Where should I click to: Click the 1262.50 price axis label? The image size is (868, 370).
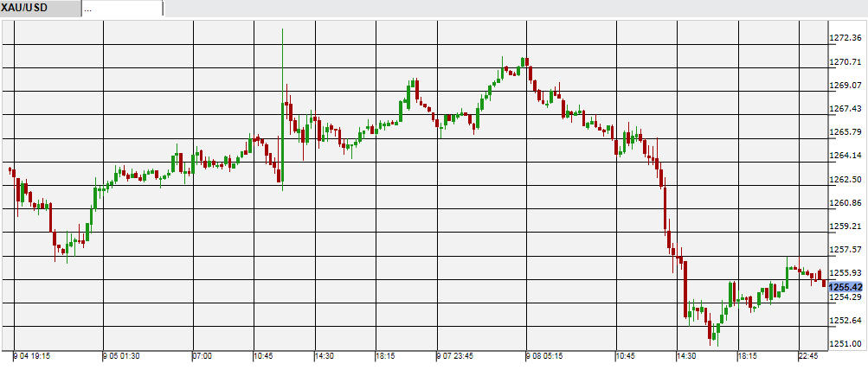(x=846, y=180)
